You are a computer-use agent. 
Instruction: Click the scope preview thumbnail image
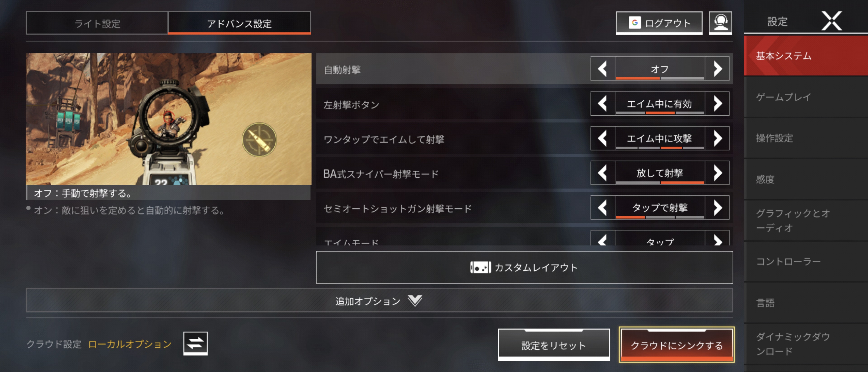click(x=168, y=119)
